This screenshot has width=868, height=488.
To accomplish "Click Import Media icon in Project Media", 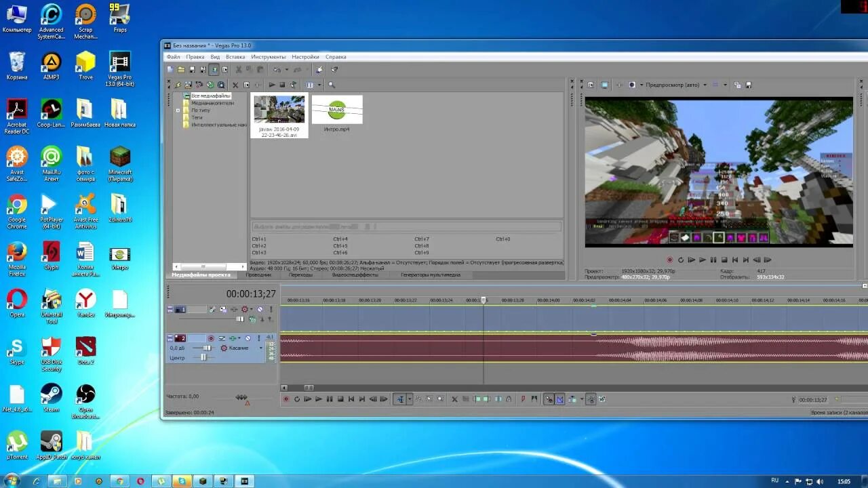I will (178, 85).
